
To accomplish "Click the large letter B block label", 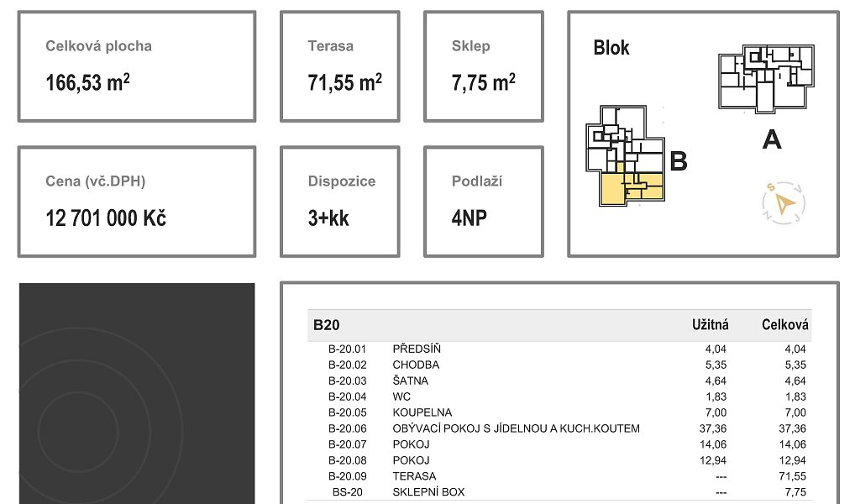I will [679, 161].
